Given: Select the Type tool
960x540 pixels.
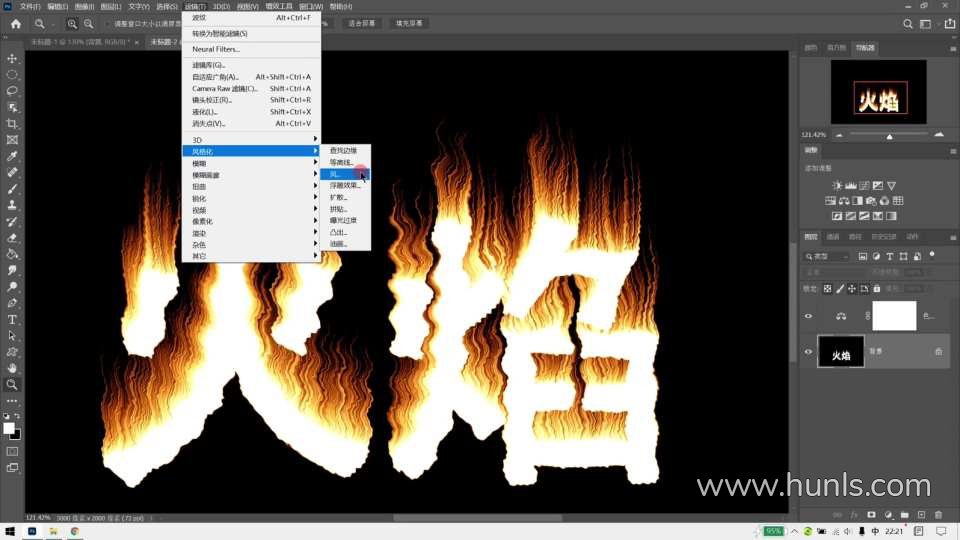Looking at the screenshot, I should pyautogui.click(x=12, y=320).
